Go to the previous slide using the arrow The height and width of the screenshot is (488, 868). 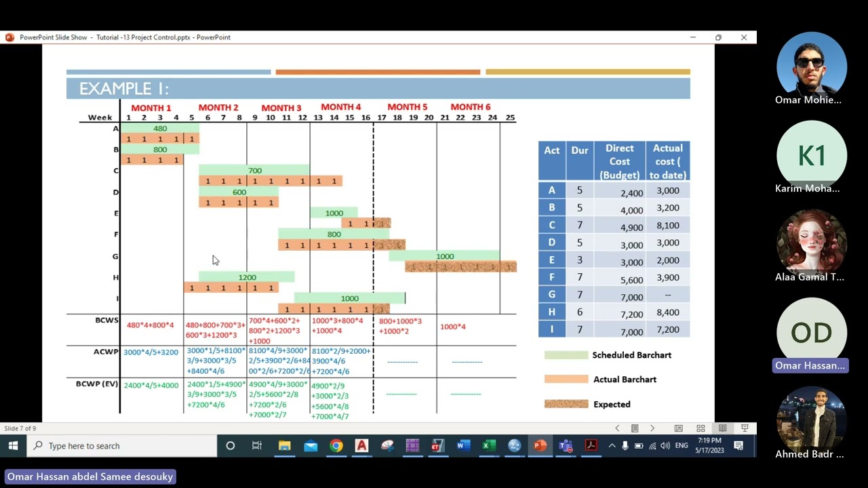[x=617, y=428]
